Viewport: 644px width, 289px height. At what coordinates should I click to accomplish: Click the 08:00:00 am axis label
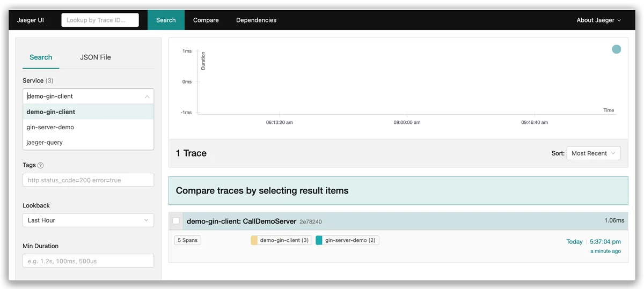[407, 122]
